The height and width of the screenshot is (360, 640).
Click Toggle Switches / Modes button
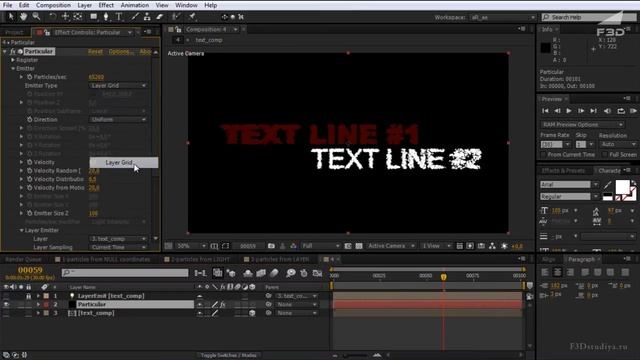click(x=229, y=355)
